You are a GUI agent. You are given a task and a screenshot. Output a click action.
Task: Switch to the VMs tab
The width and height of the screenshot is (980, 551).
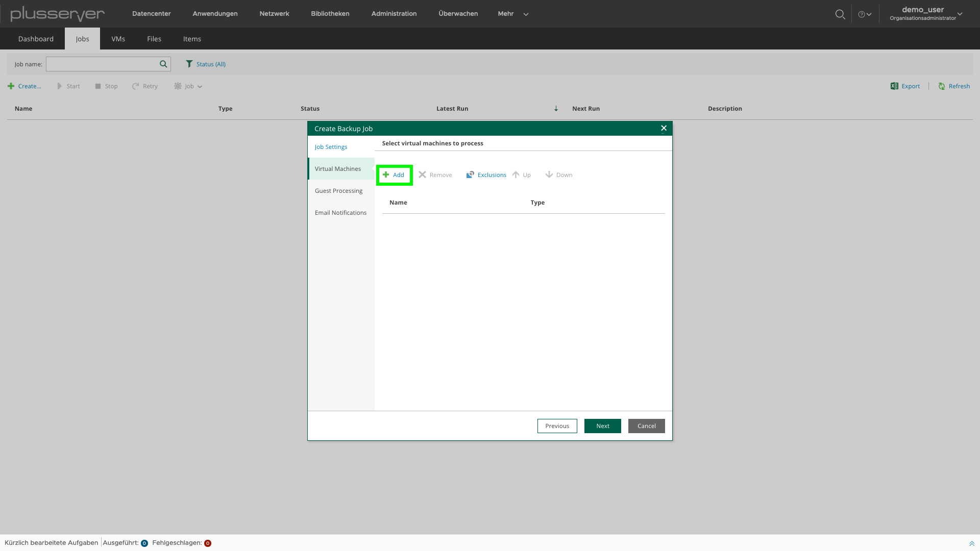[x=118, y=39]
